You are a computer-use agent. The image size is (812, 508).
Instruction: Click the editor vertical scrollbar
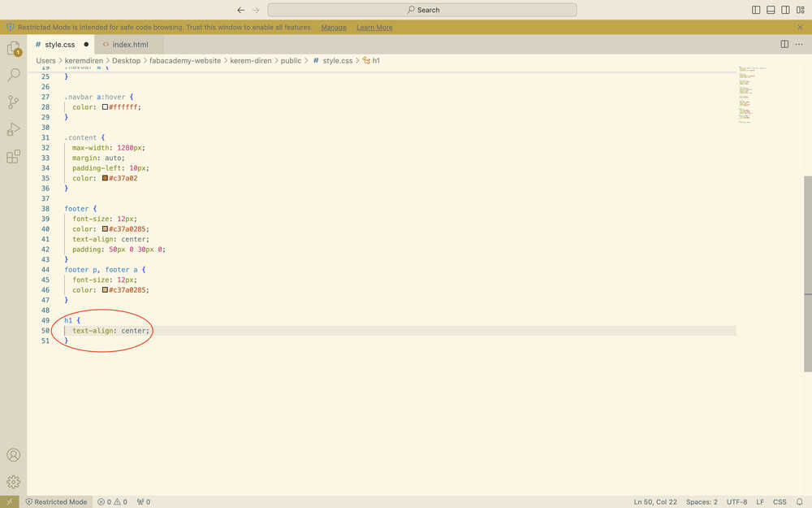[x=807, y=274]
